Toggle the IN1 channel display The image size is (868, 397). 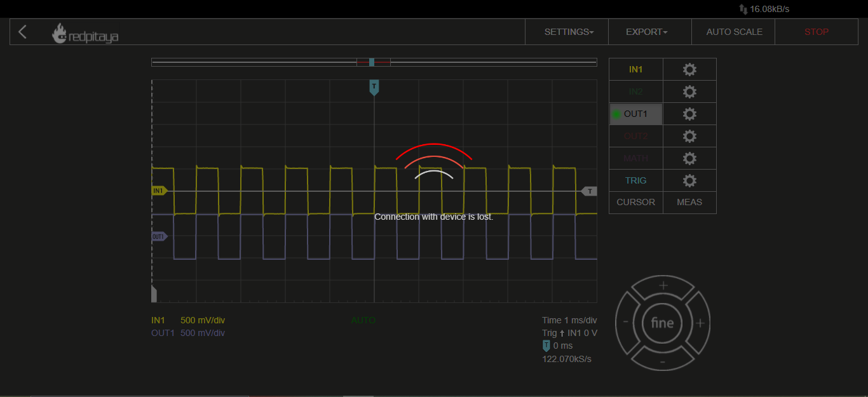pos(635,70)
